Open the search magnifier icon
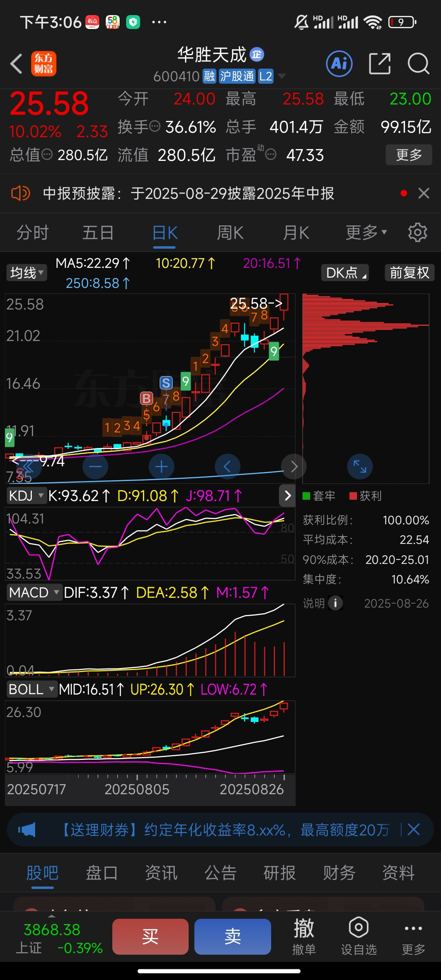Viewport: 441px width, 980px height. coord(419,64)
